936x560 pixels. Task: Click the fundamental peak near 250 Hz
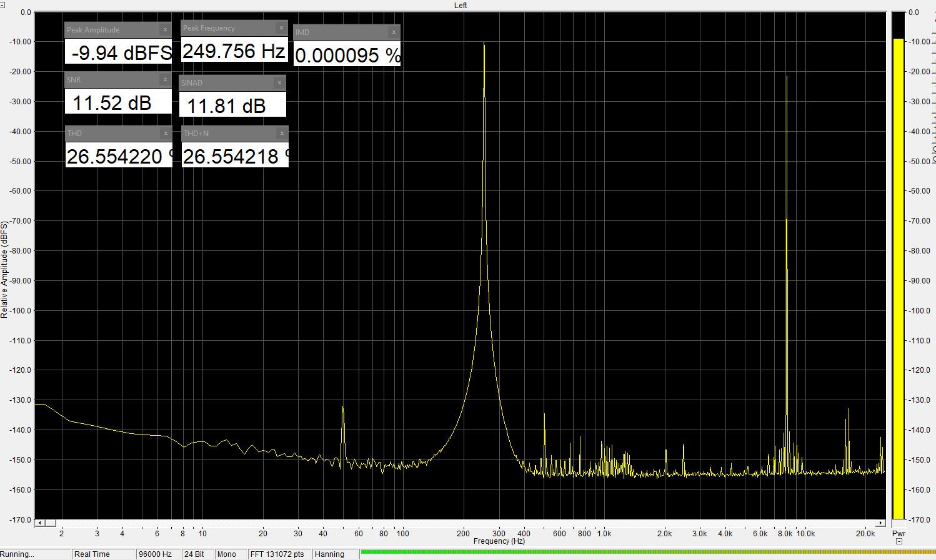click(x=484, y=42)
